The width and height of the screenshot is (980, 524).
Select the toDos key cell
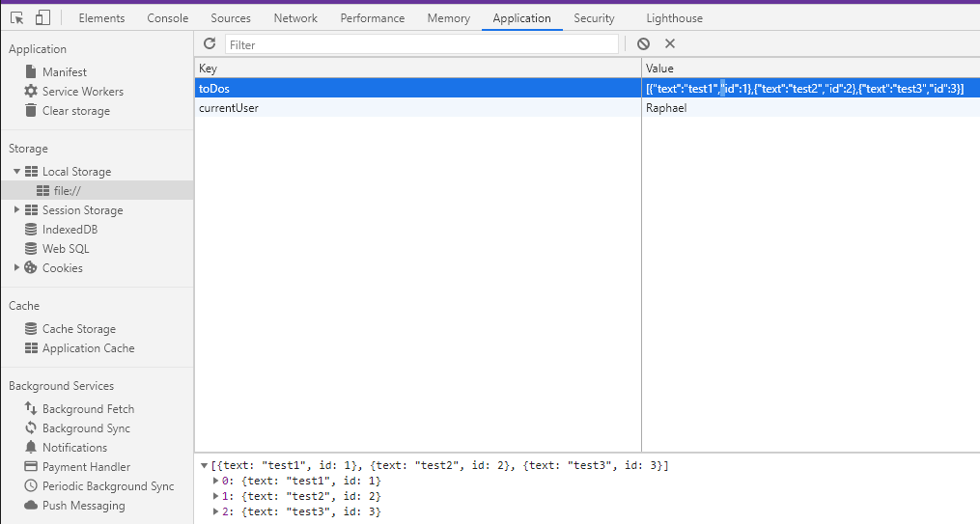pos(417,88)
